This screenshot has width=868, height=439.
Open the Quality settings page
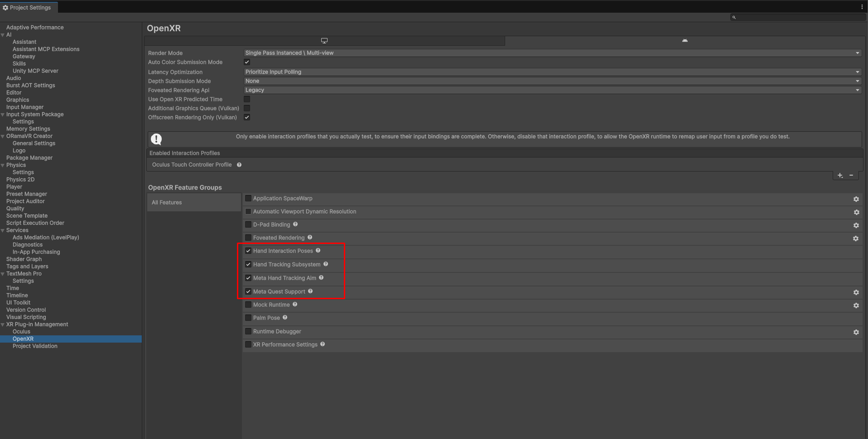pyautogui.click(x=15, y=209)
